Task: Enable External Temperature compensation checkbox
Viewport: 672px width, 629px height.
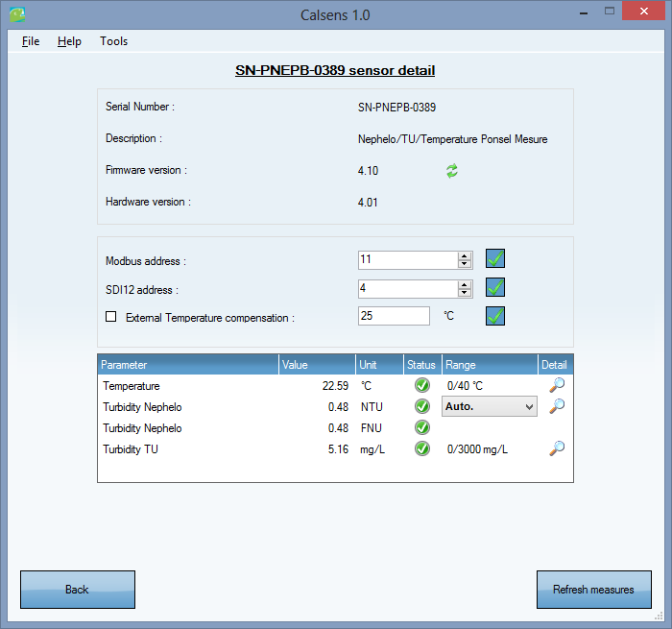Action: (111, 317)
